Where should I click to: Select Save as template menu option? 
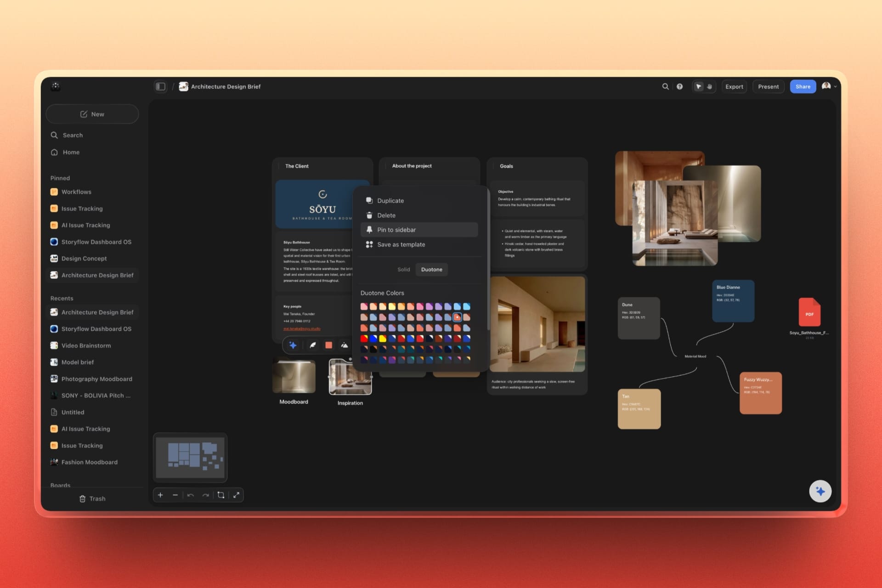[x=419, y=244]
